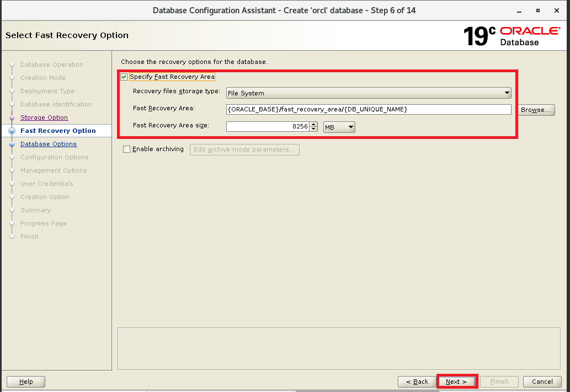The image size is (570, 392).
Task: Open Recovery files storage type dropdown
Action: coord(369,93)
